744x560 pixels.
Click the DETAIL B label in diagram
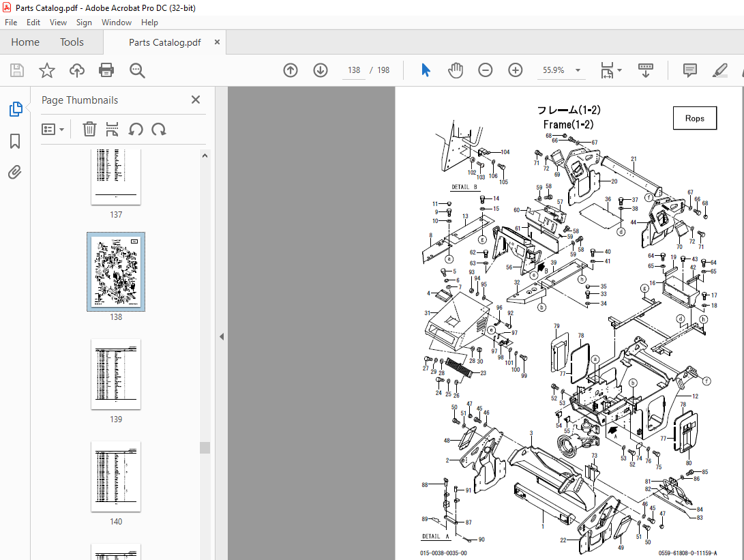click(464, 187)
